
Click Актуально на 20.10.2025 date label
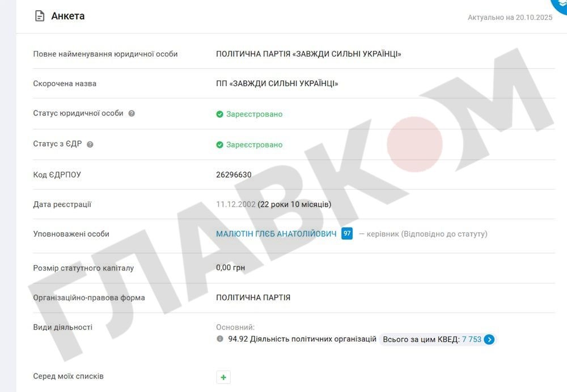coord(510,18)
